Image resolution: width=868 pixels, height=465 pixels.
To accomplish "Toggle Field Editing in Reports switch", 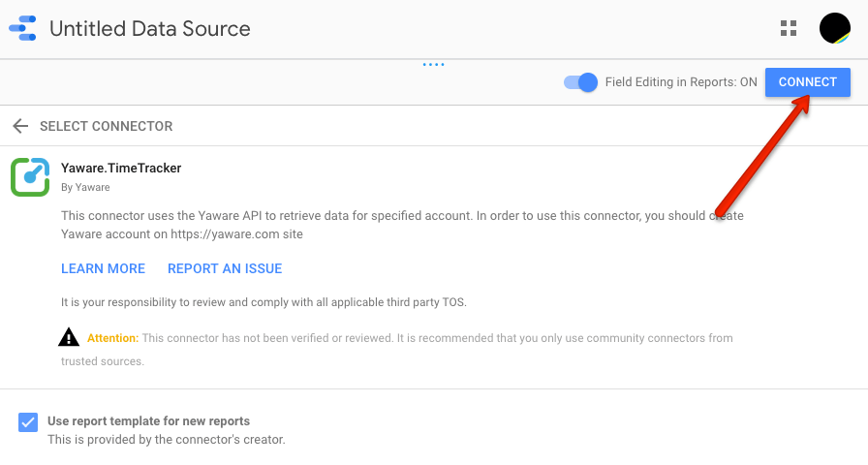I will pyautogui.click(x=580, y=82).
